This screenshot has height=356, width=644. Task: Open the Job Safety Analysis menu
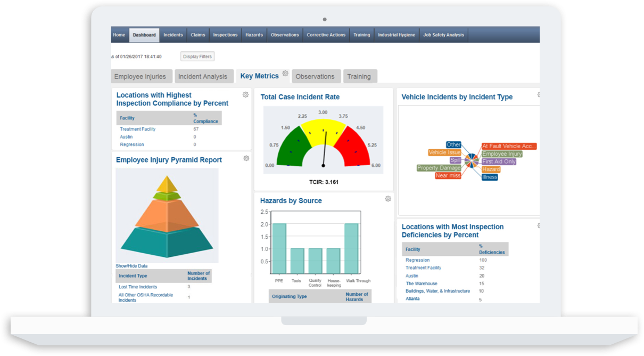443,34
